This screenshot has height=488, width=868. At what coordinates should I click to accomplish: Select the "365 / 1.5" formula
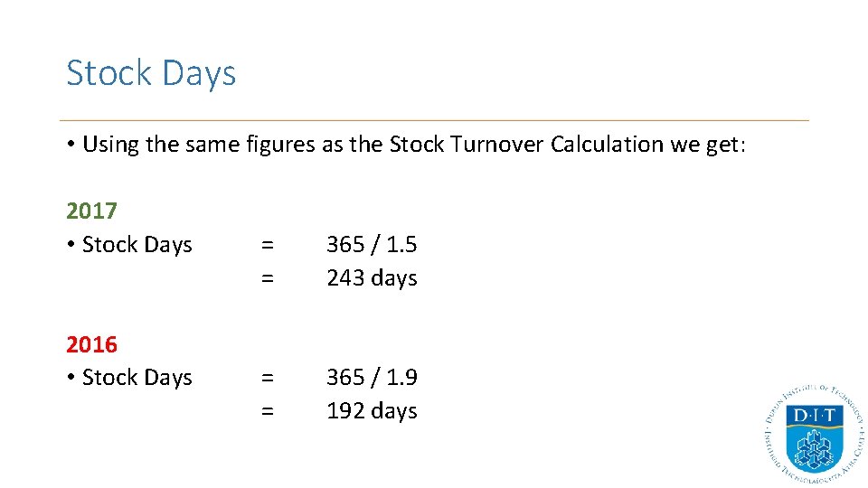(372, 245)
